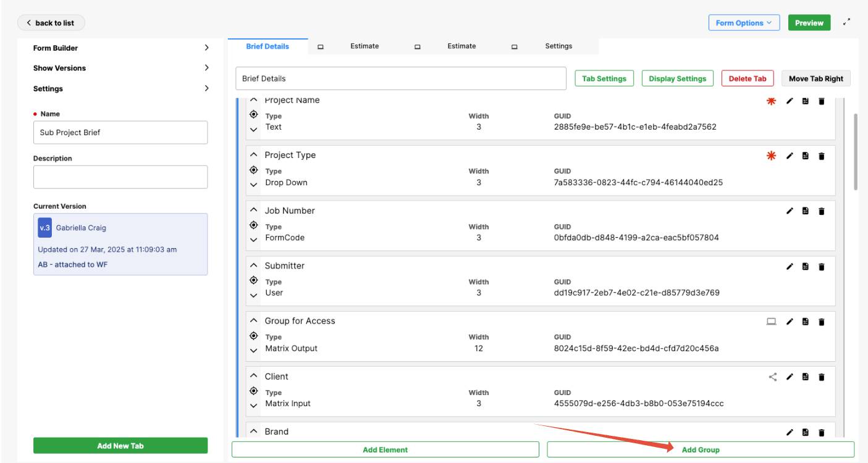Open document settings icon on Job Number row

click(806, 211)
